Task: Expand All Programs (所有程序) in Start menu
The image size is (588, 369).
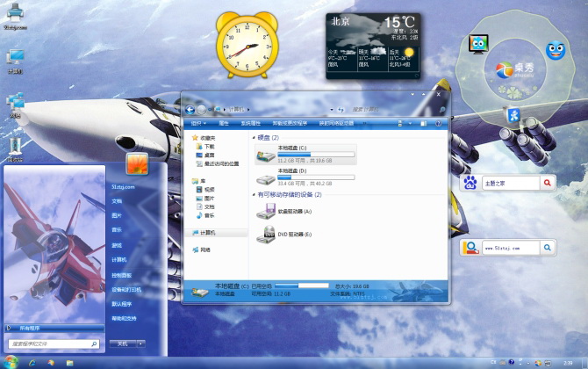Action: [54, 328]
